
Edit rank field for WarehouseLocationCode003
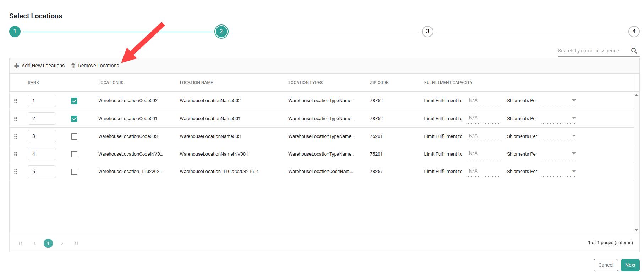pos(42,136)
